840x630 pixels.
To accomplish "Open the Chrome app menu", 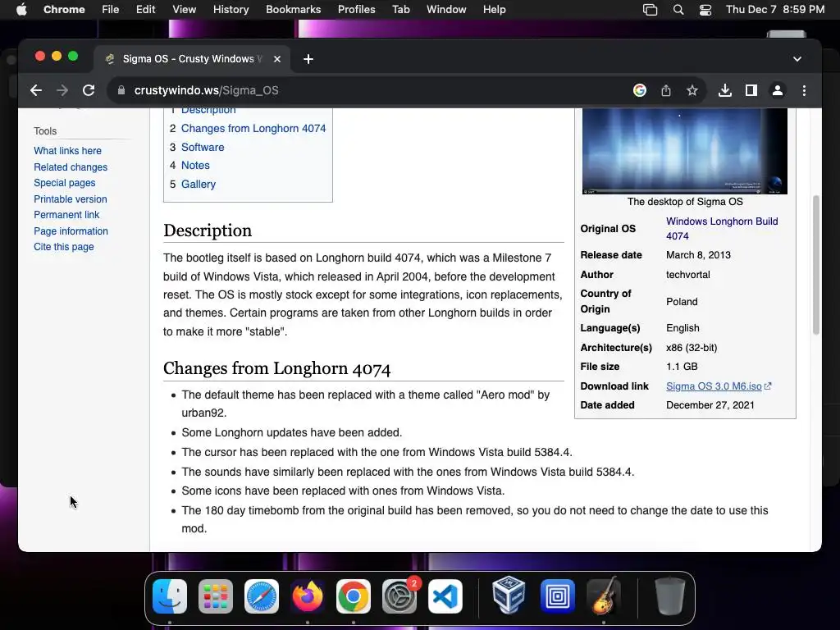I will click(x=64, y=10).
